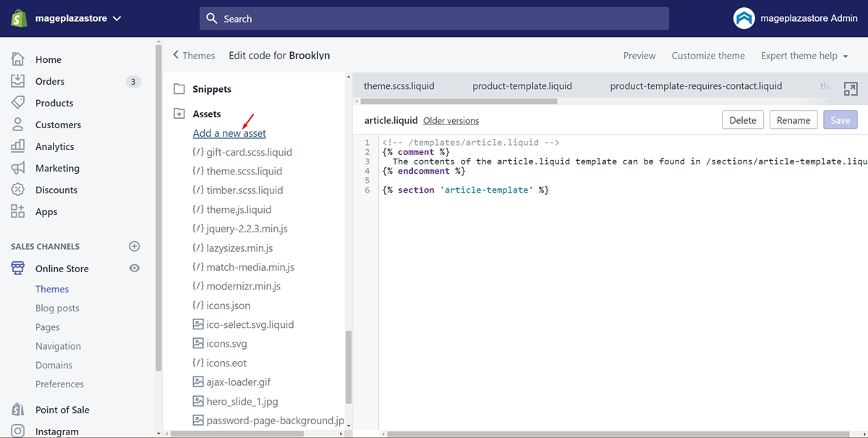The width and height of the screenshot is (868, 438).
Task: Open Preferences under Online Store
Action: [x=59, y=384]
